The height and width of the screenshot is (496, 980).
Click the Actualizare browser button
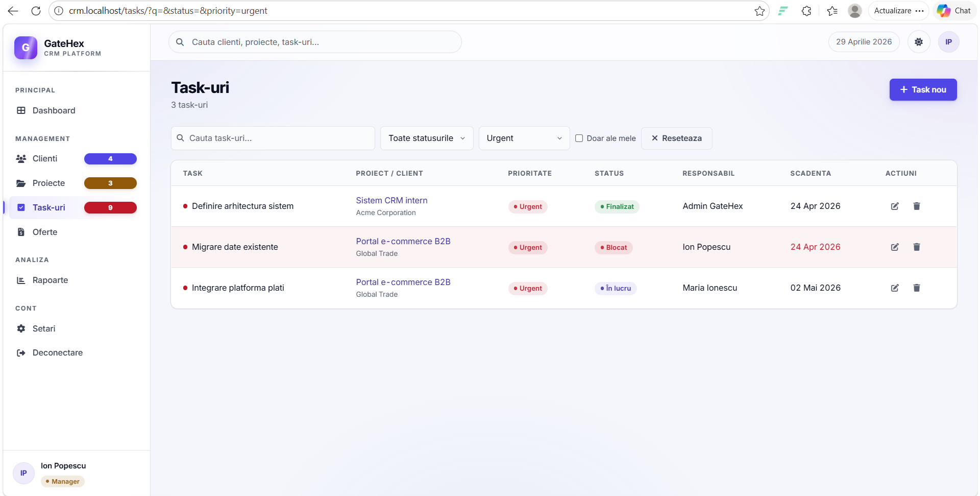[898, 11]
